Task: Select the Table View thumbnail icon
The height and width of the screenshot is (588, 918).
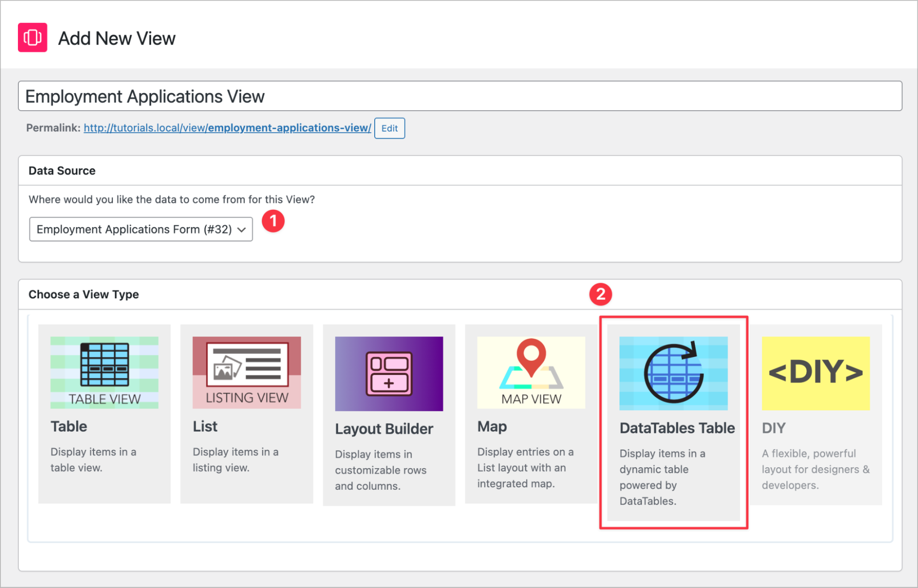Action: (104, 372)
